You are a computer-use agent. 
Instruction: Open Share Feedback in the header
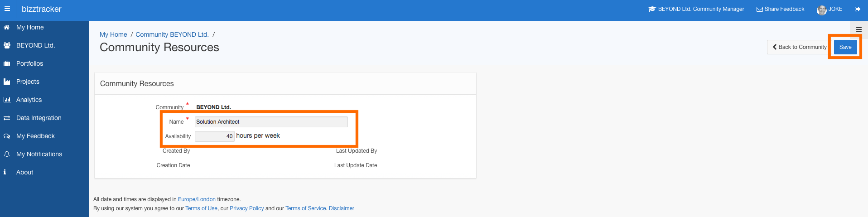tap(784, 9)
